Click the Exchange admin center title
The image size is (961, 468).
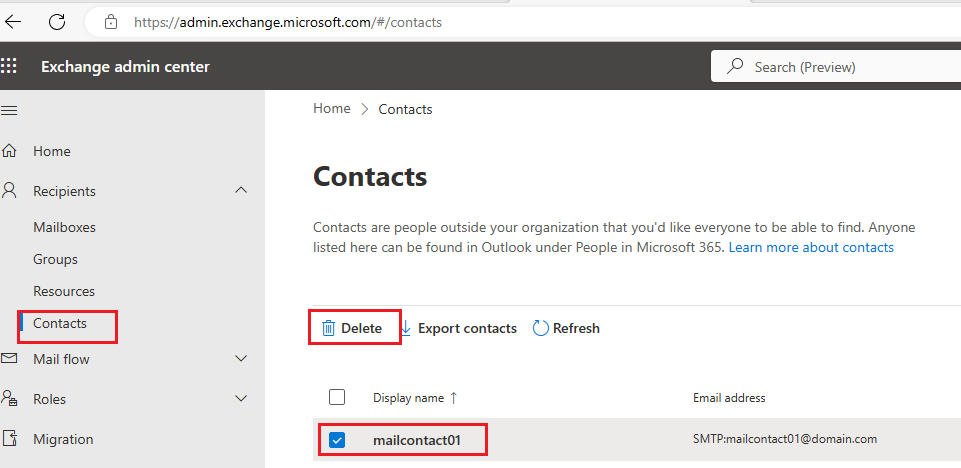click(x=125, y=66)
